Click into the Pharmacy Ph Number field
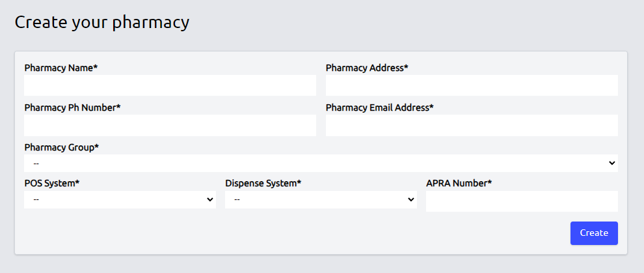Screen dimensions: 644x273 (170, 125)
